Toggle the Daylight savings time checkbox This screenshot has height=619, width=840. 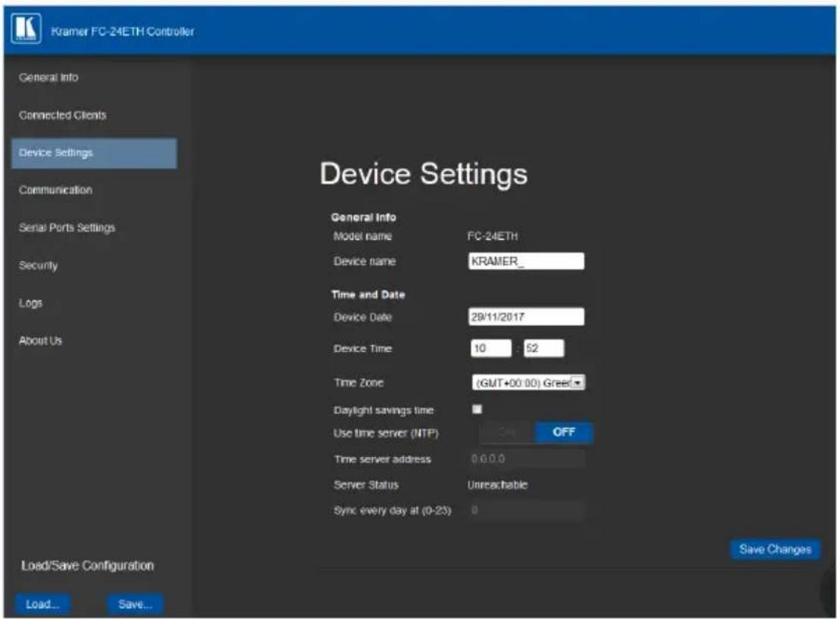click(x=477, y=409)
